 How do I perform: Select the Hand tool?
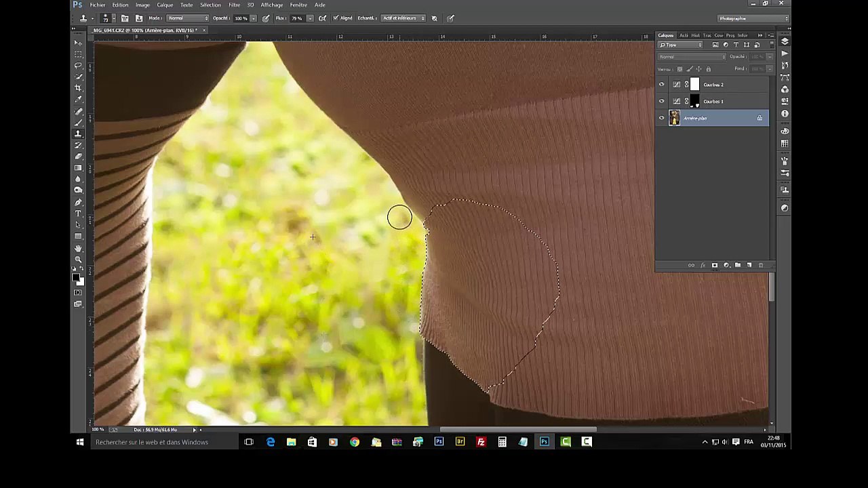point(78,248)
